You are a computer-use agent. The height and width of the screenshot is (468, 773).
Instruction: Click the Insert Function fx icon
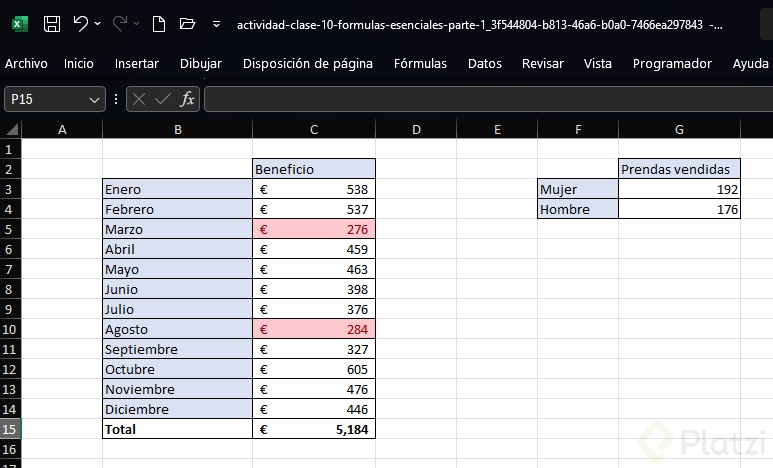[x=187, y=99]
